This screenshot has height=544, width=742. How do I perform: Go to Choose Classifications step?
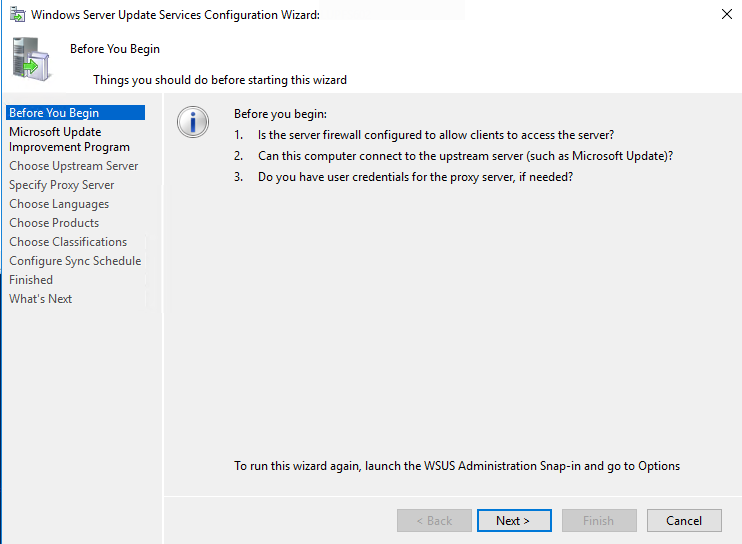pyautogui.click(x=68, y=242)
